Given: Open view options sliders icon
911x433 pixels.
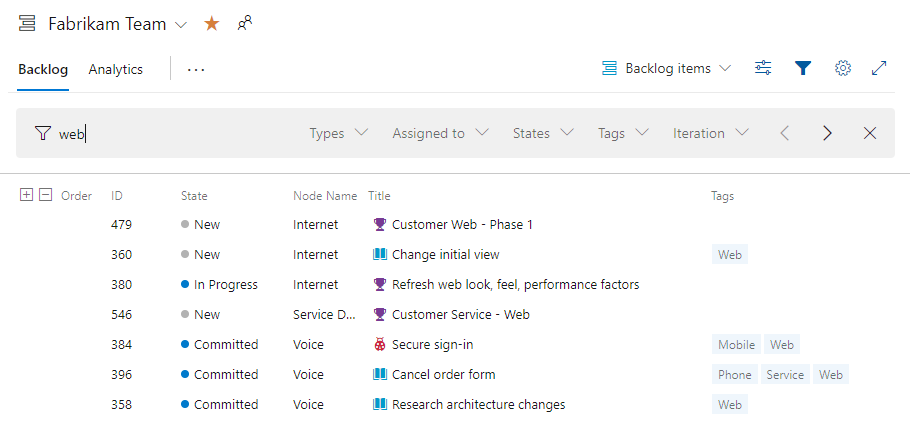Looking at the screenshot, I should pyautogui.click(x=763, y=68).
